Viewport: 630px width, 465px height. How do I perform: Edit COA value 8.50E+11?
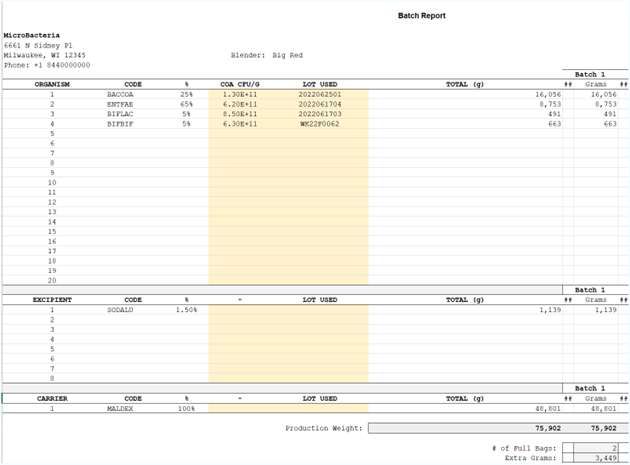click(240, 114)
